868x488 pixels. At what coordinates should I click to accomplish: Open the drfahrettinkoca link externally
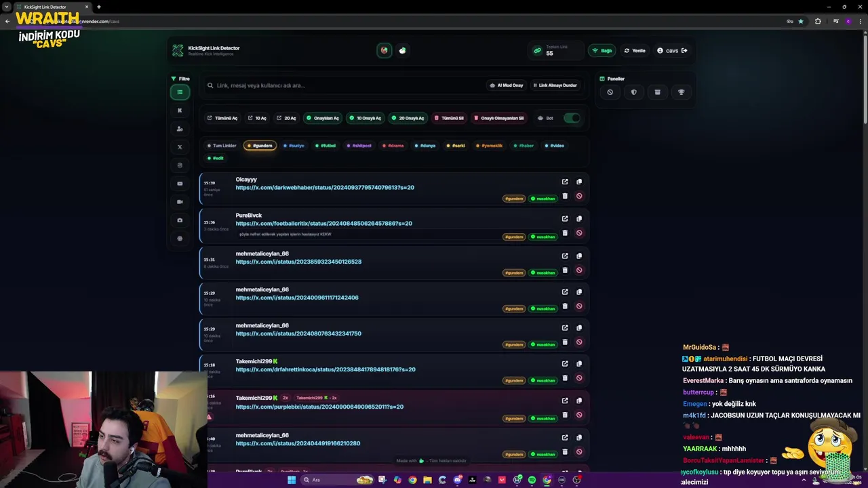click(x=565, y=364)
